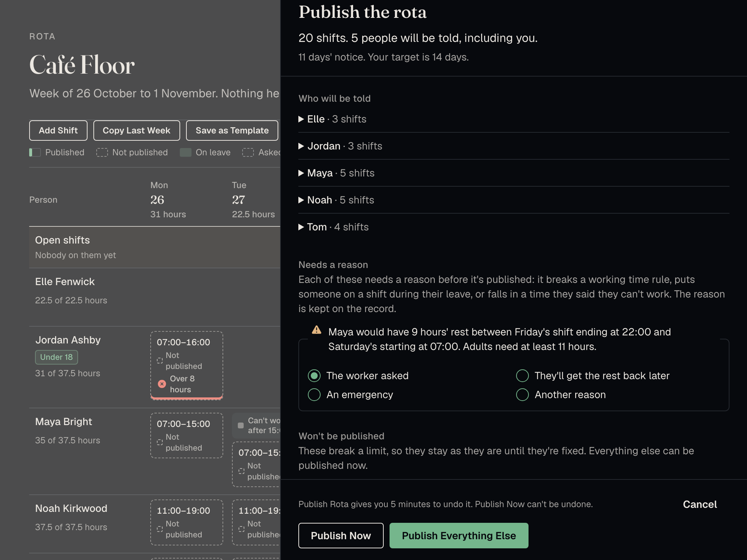Cancel the publish dialog
Screen dimensions: 747x560
point(700,504)
